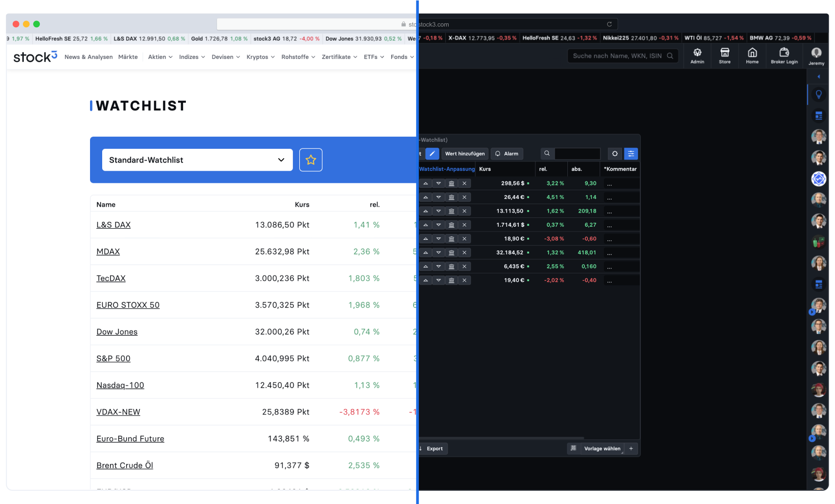Focus the Suche nach Name, WKN, ISIN field
This screenshot has height=504, width=835.
(x=623, y=56)
